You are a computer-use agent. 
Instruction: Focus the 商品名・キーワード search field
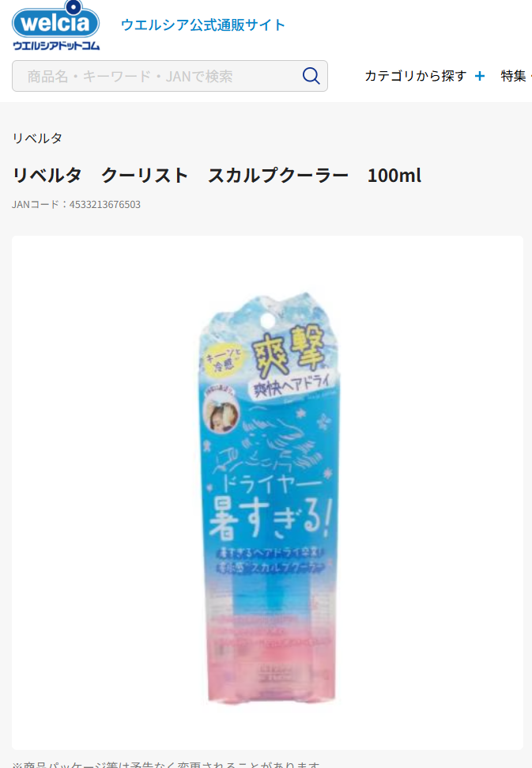click(170, 76)
